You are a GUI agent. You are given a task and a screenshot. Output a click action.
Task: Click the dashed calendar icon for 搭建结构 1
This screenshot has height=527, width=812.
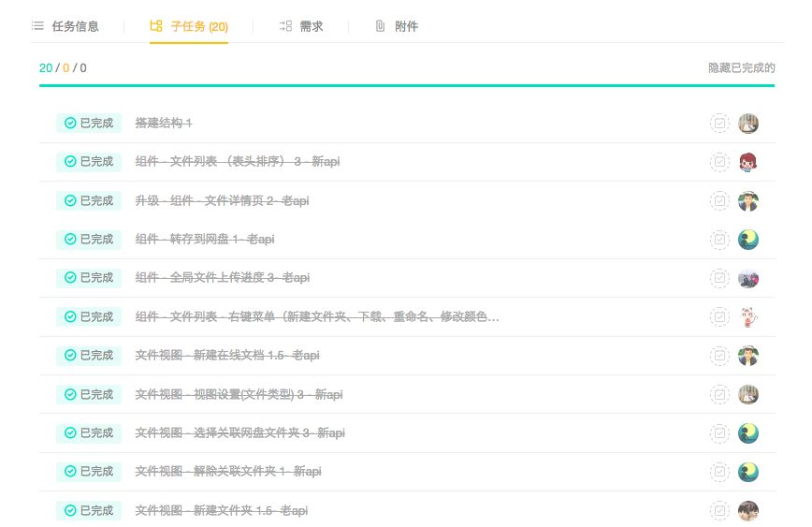(x=719, y=123)
